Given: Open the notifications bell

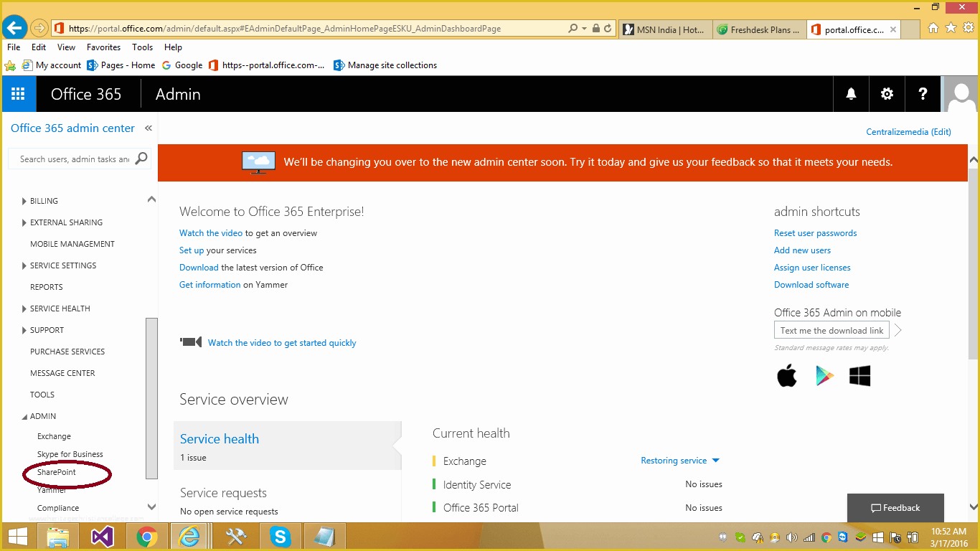Looking at the screenshot, I should pyautogui.click(x=851, y=94).
